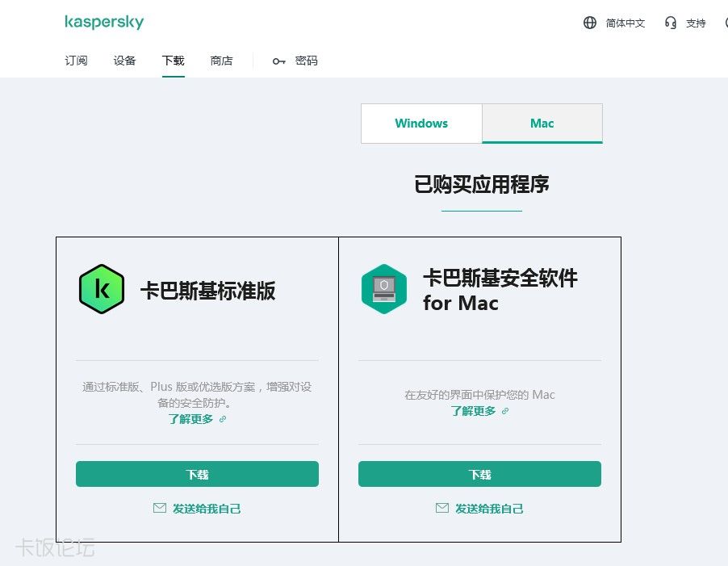Click the 卡巴斯基安全软件 for Mac product icon
The image size is (728, 566).
pyautogui.click(x=384, y=289)
